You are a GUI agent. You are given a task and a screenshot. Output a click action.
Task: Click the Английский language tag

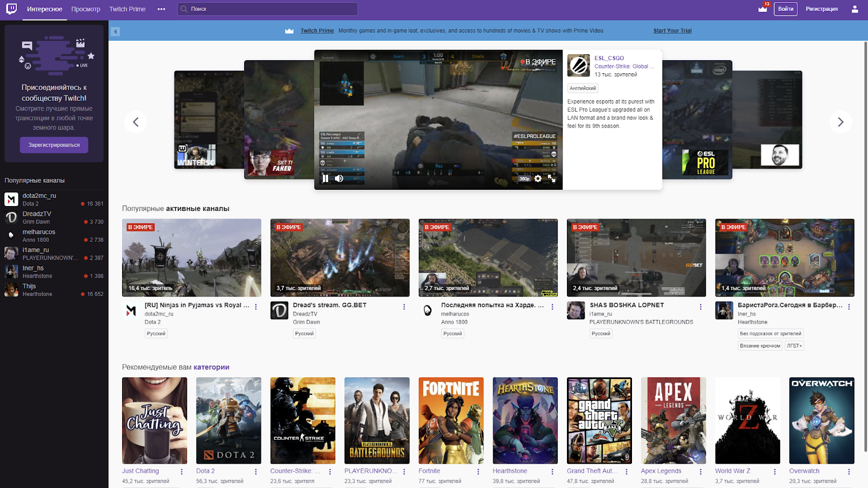coord(583,88)
